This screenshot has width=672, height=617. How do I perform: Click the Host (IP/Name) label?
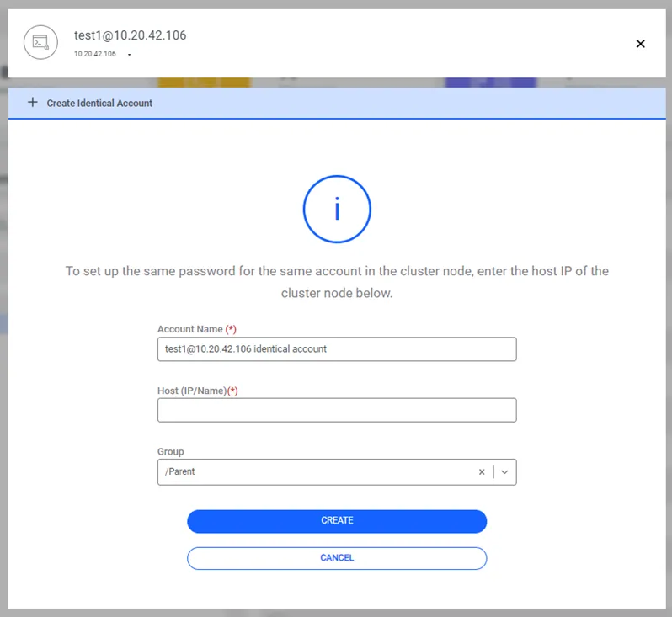click(198, 391)
